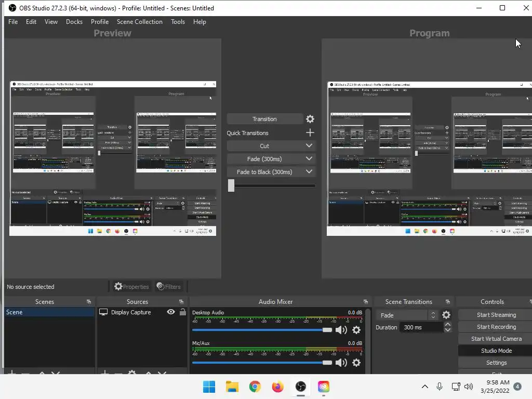This screenshot has width=532, height=399.
Task: Add a quick transition with plus icon
Action: (x=310, y=132)
